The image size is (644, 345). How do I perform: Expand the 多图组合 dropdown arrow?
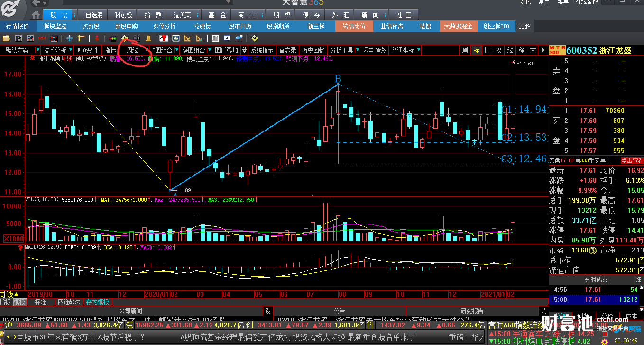point(209,50)
